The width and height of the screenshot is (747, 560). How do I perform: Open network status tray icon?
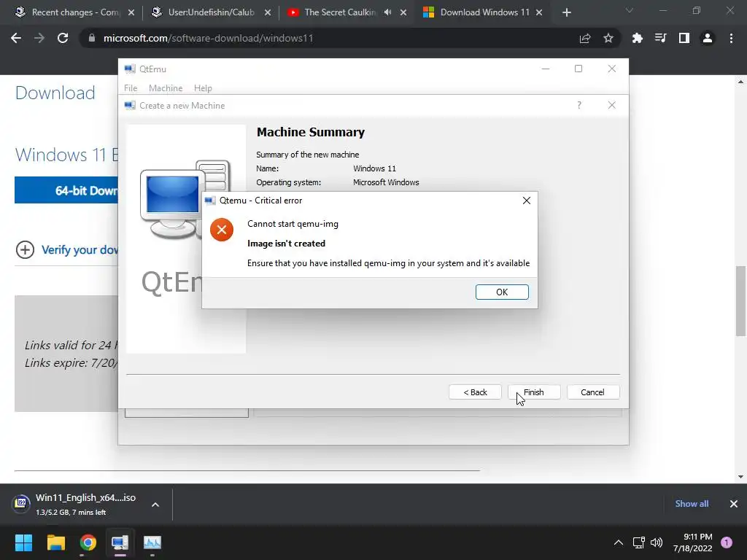point(638,542)
